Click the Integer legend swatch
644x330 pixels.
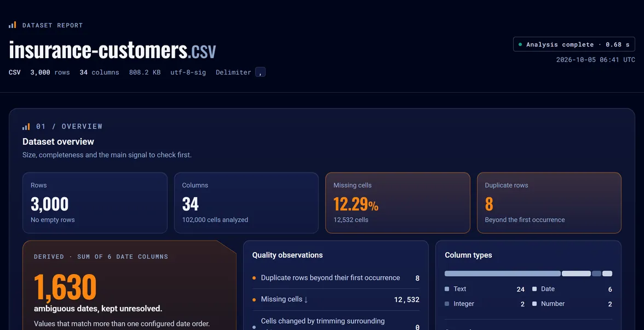[447, 304]
